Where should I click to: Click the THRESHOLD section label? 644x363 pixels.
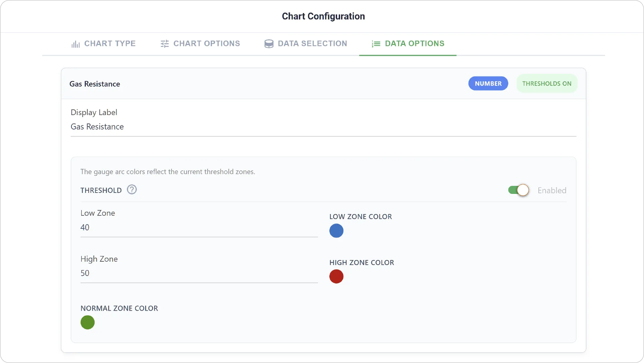pyautogui.click(x=101, y=190)
